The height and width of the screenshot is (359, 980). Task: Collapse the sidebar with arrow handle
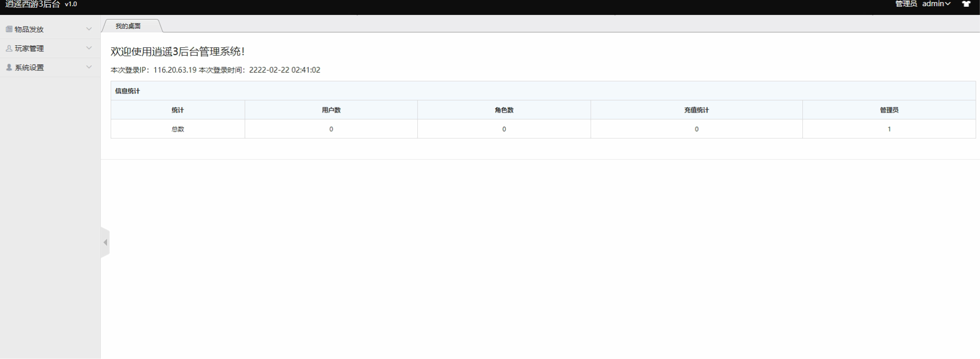point(106,242)
